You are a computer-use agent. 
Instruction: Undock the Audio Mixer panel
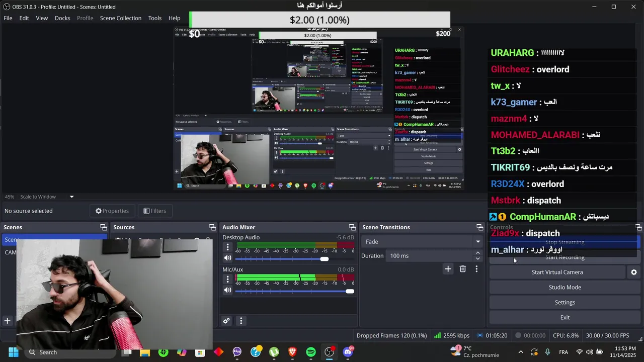tap(352, 227)
